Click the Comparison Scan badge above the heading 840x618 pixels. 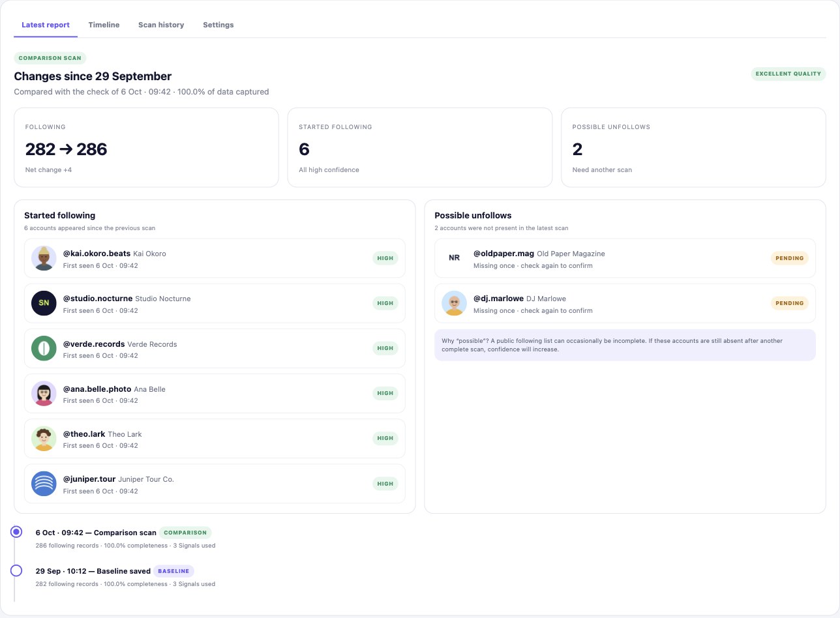[50, 58]
